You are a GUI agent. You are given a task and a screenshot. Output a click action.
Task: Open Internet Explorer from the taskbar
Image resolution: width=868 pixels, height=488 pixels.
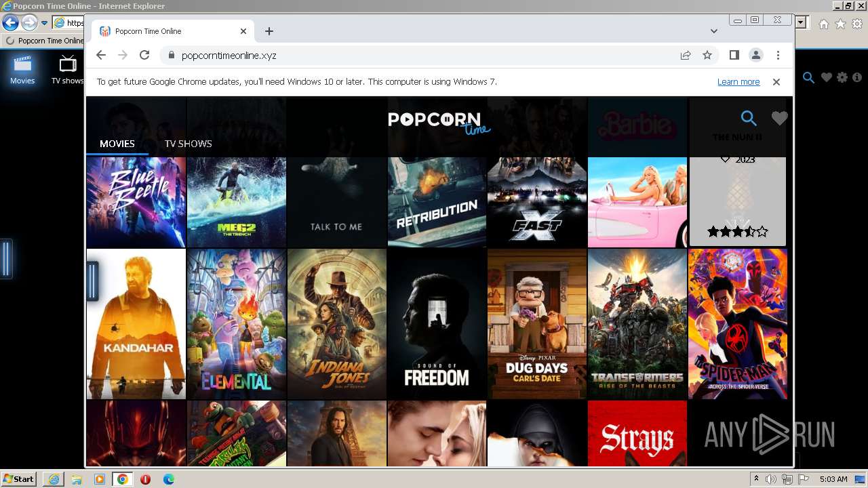[x=54, y=479]
